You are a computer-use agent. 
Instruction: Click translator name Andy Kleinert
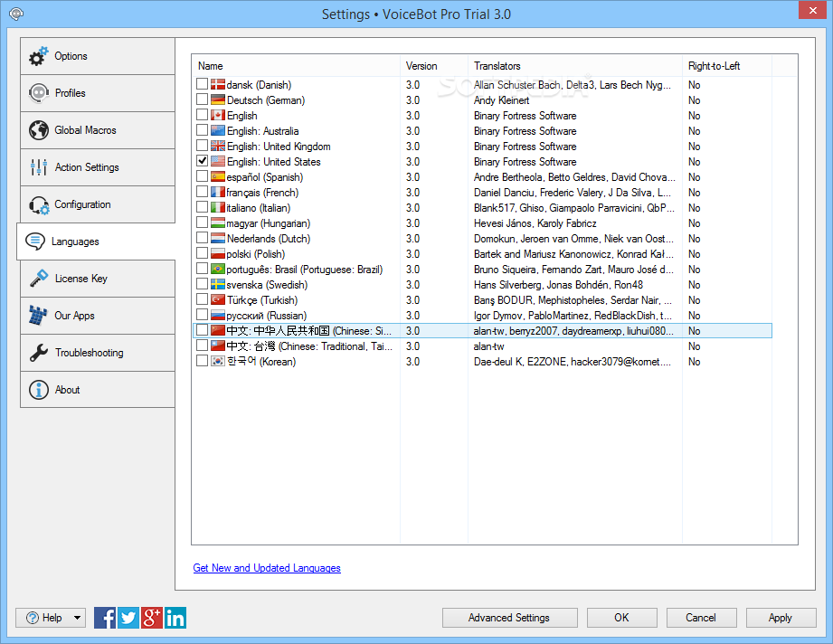tap(501, 100)
